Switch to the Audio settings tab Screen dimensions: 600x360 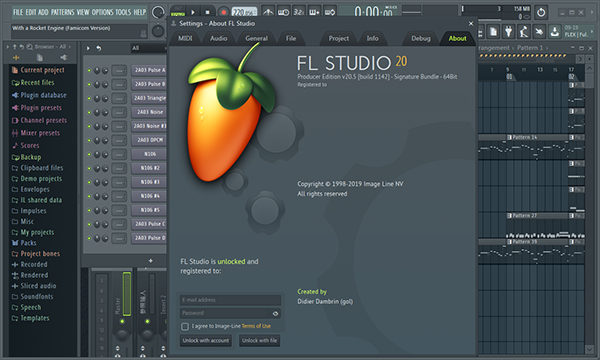coord(218,38)
